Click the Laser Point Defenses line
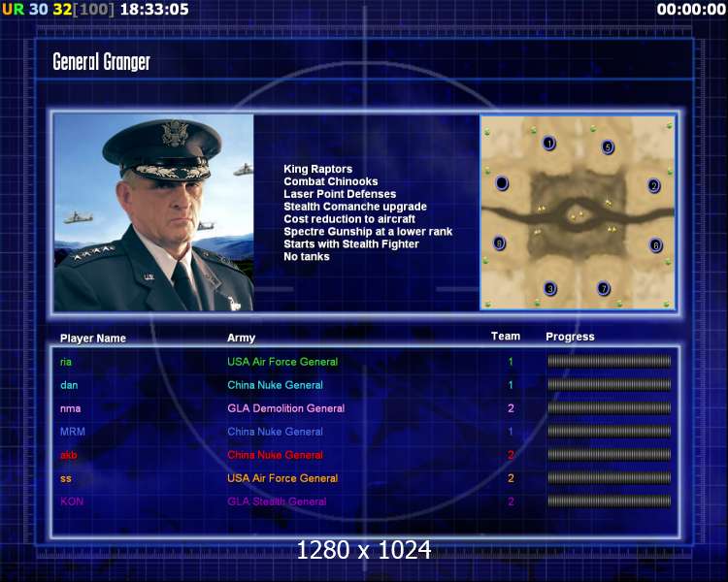 click(340, 194)
